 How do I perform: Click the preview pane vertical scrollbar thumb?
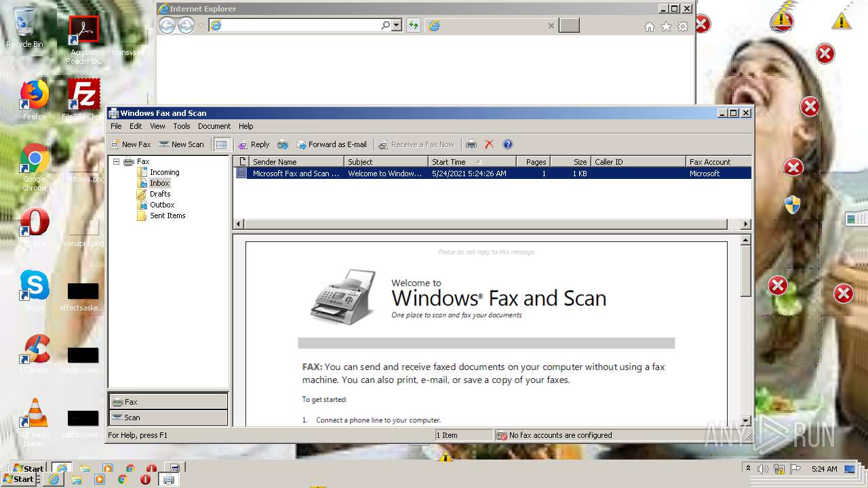point(745,270)
